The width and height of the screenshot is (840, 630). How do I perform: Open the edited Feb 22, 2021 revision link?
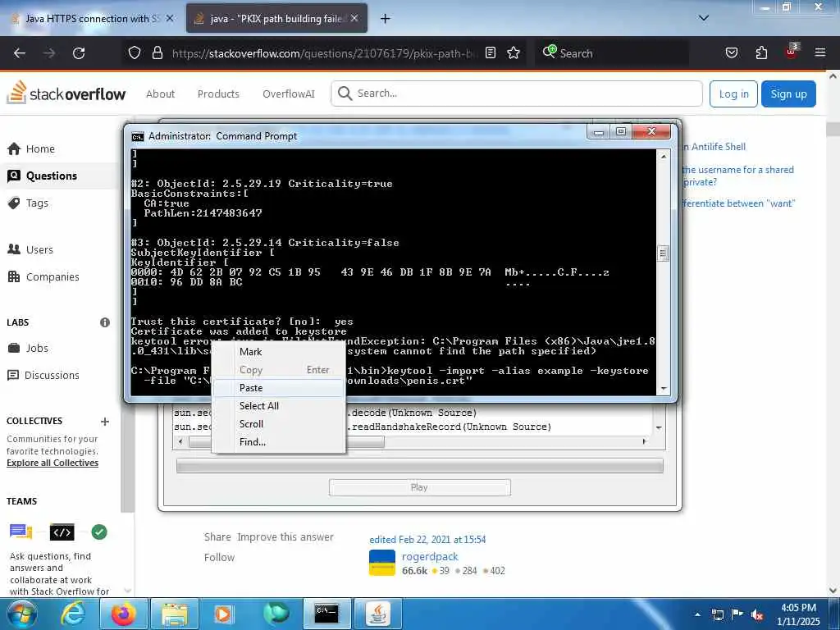pos(427,540)
